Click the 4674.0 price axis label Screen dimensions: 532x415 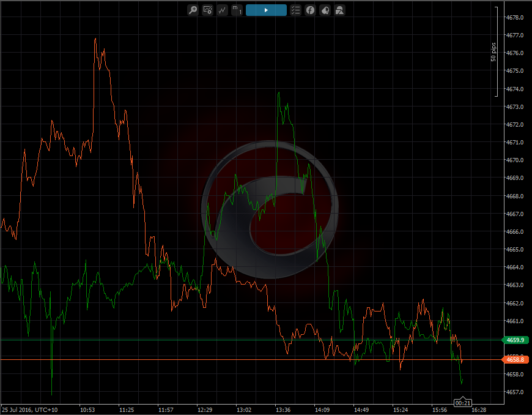(515, 89)
